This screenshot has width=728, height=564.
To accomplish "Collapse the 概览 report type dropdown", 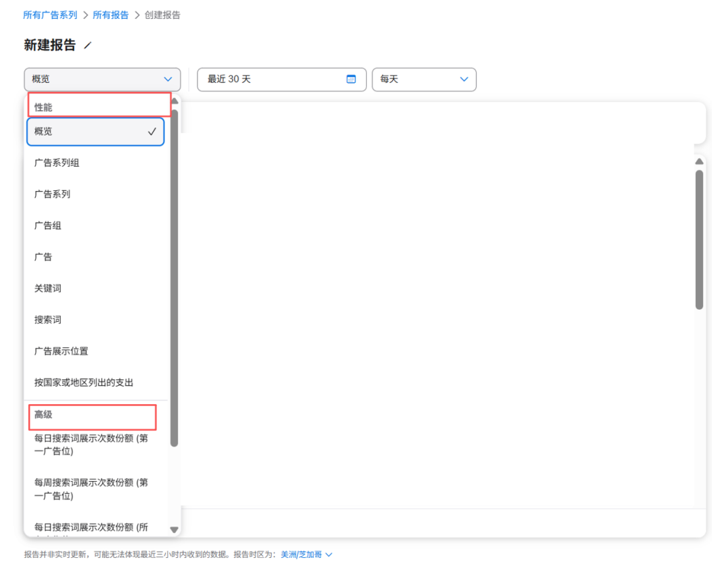I will (102, 80).
